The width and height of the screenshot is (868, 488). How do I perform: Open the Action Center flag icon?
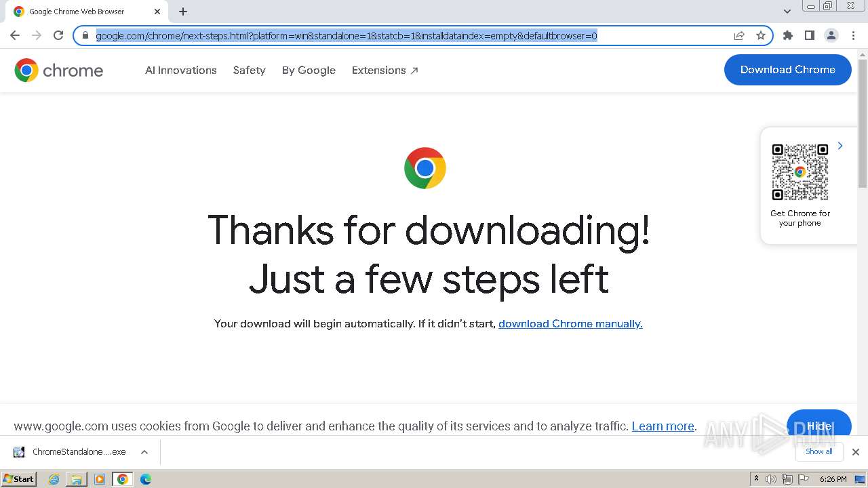tap(804, 479)
